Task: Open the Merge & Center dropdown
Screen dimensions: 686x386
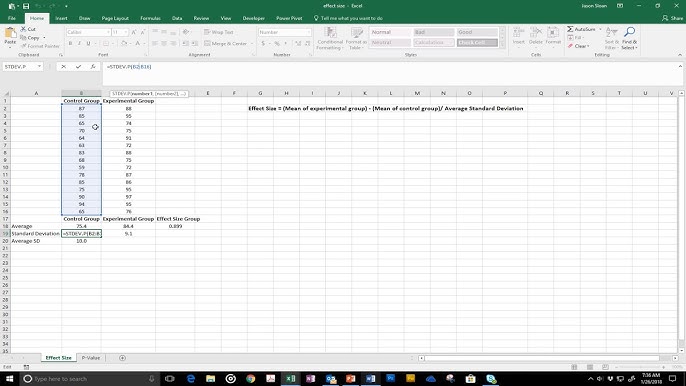Action: click(x=252, y=44)
